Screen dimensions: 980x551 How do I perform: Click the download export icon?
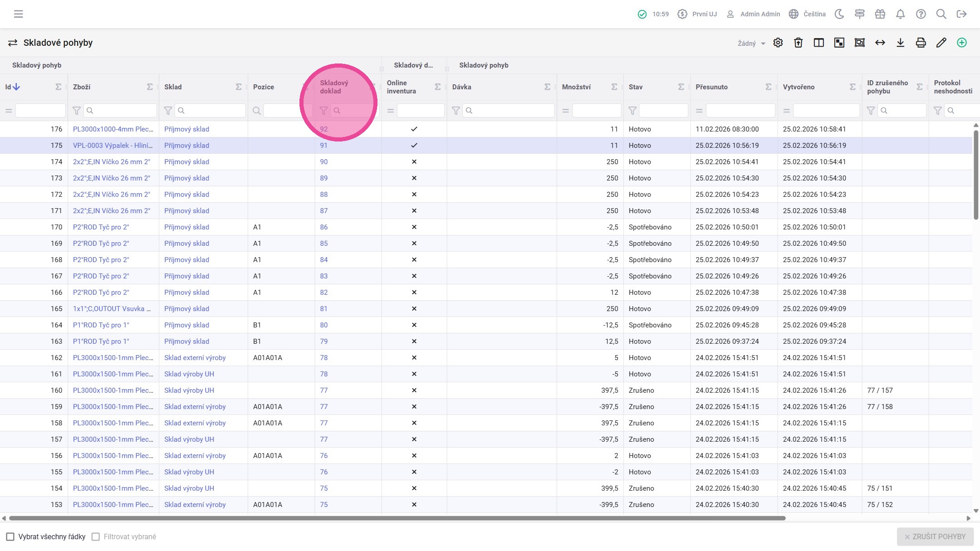click(x=901, y=43)
